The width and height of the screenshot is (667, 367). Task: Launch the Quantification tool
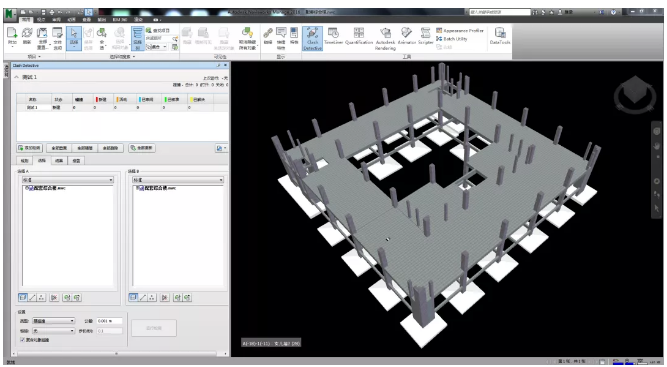tap(359, 36)
